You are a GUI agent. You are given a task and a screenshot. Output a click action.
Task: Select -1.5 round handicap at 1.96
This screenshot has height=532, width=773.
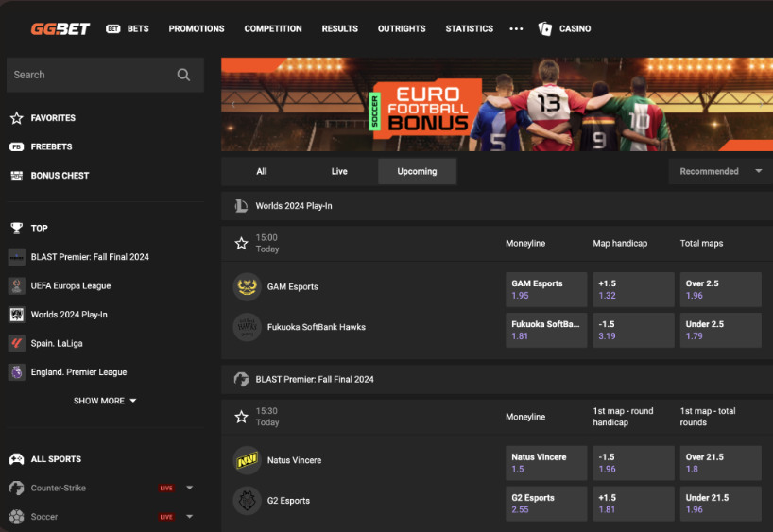coord(633,463)
